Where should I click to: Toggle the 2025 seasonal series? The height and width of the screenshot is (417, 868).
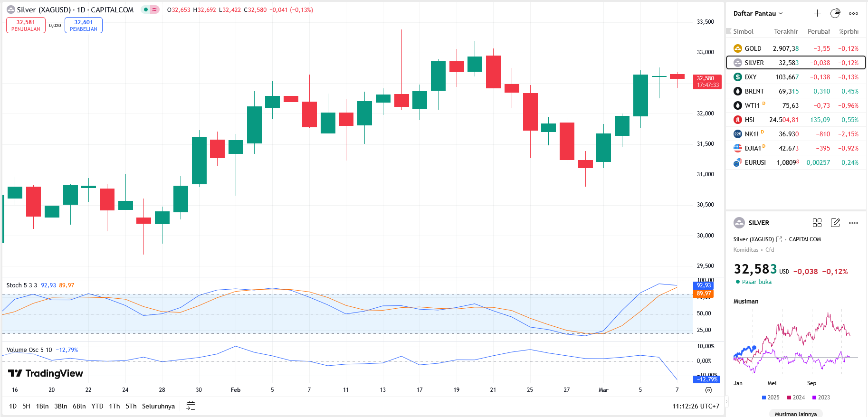coord(771,398)
